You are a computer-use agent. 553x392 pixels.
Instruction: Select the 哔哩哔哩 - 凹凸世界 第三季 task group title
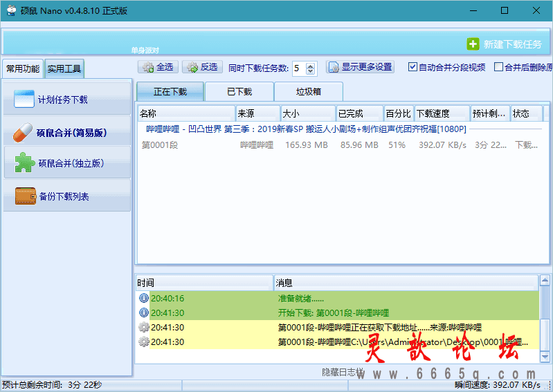pyautogui.click(x=306, y=129)
